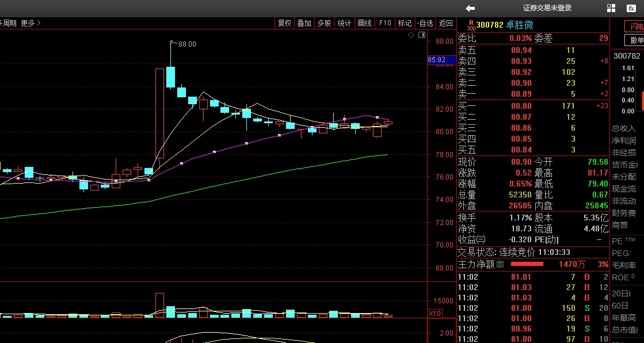The width and height of the screenshot is (644, 343).
Task: Activate the 画线 drawing tool
Action: 365,24
